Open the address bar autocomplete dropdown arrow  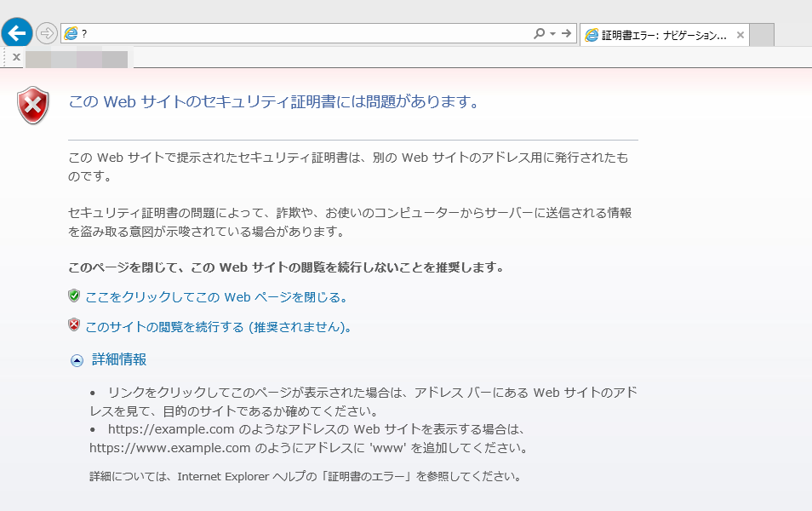pyautogui.click(x=552, y=34)
